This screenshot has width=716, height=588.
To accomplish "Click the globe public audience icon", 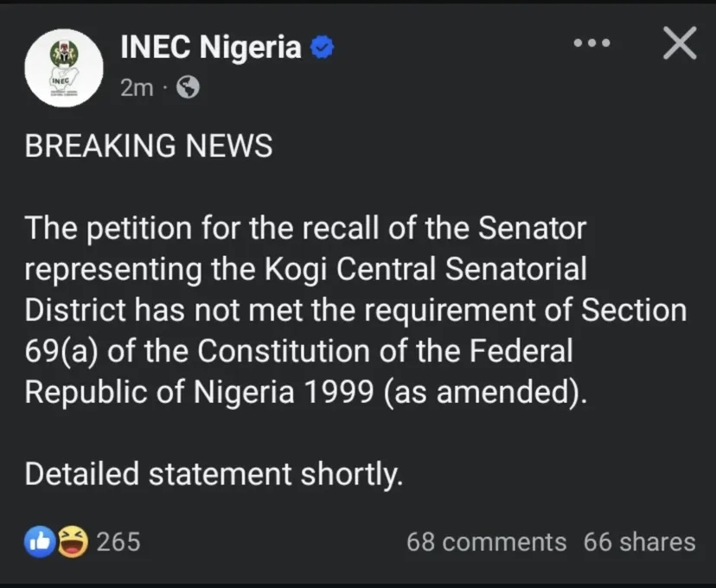I will pyautogui.click(x=188, y=87).
